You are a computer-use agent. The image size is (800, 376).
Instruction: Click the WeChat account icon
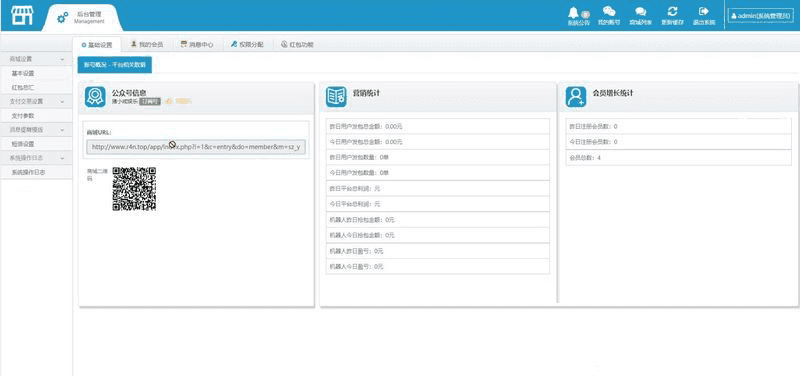[609, 16]
